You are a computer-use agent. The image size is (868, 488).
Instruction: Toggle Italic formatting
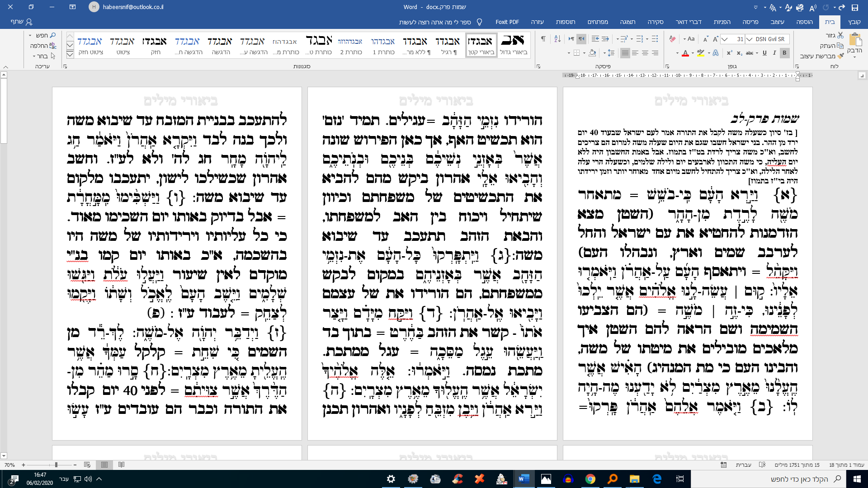click(774, 53)
